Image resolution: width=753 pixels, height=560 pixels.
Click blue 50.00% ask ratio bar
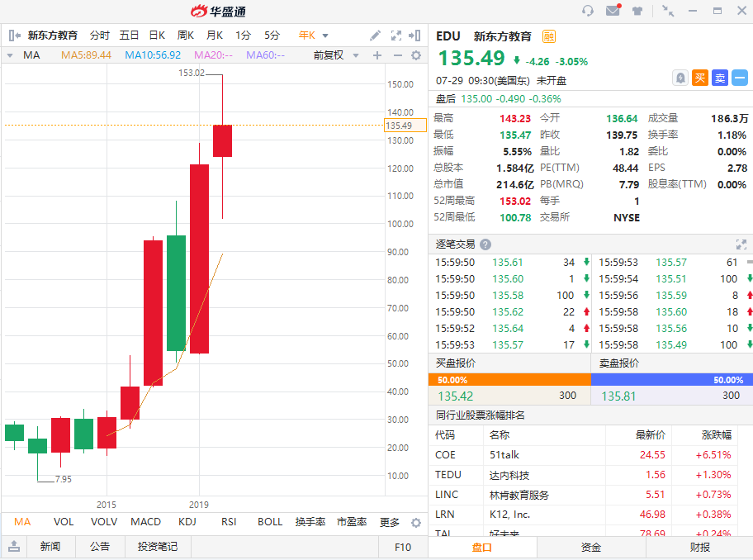[672, 380]
